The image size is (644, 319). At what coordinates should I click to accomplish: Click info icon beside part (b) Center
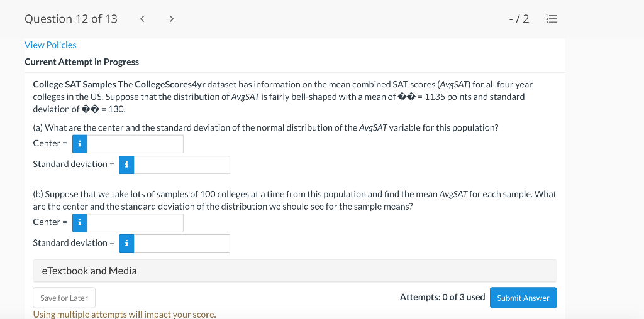(79, 222)
